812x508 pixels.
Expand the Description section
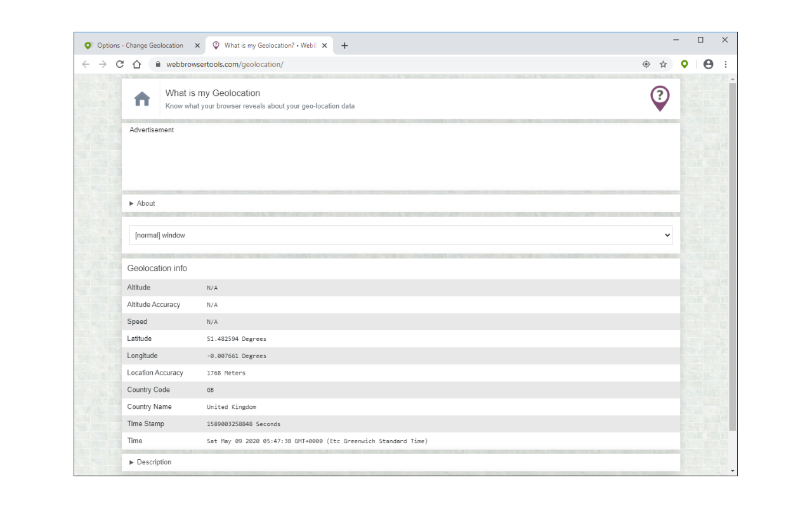click(x=150, y=462)
